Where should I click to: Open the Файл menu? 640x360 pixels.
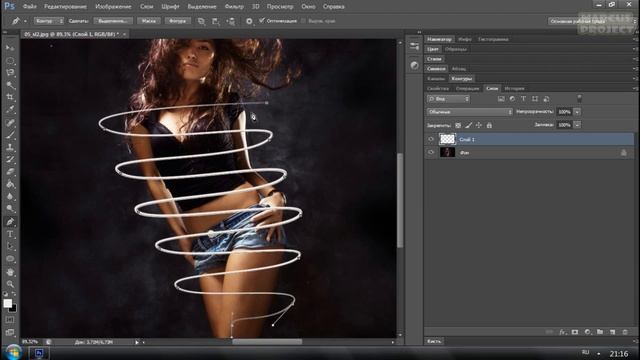(29, 7)
